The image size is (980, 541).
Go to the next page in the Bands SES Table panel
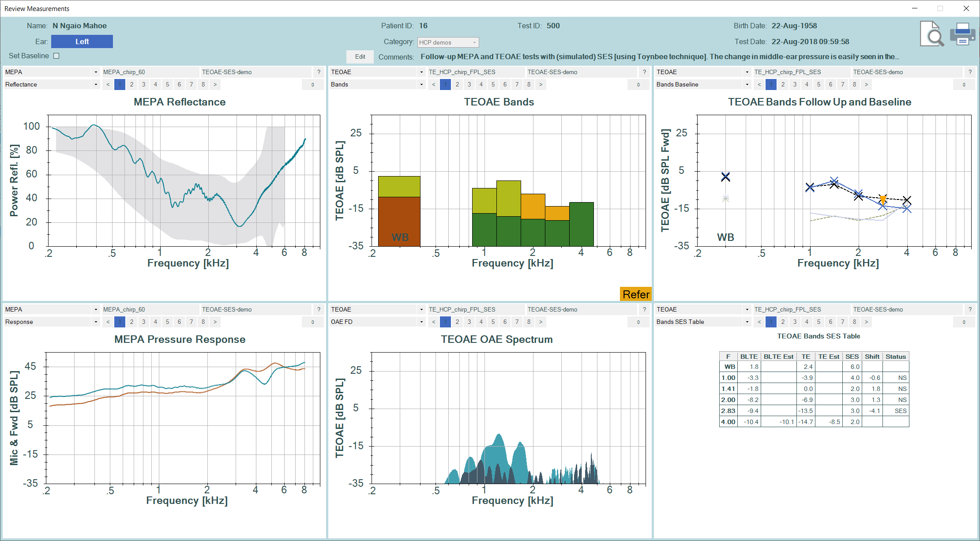coord(866,322)
